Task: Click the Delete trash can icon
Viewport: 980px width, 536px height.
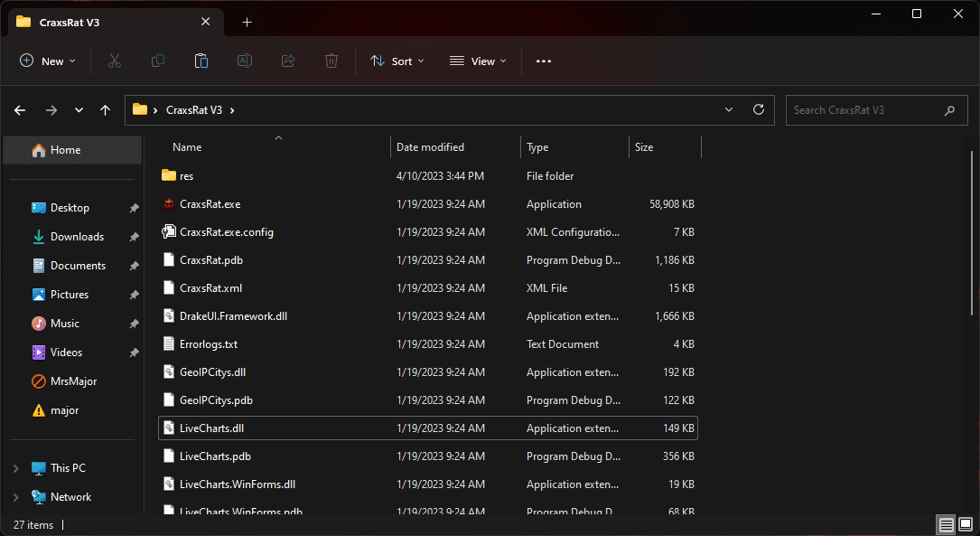Action: point(331,61)
